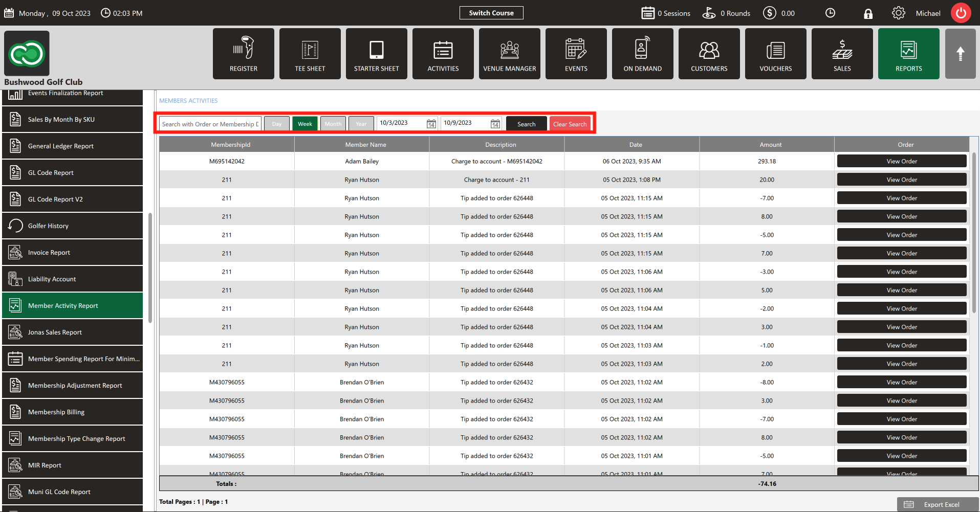980x512 pixels.
Task: Launch On Demand module
Action: pyautogui.click(x=643, y=54)
